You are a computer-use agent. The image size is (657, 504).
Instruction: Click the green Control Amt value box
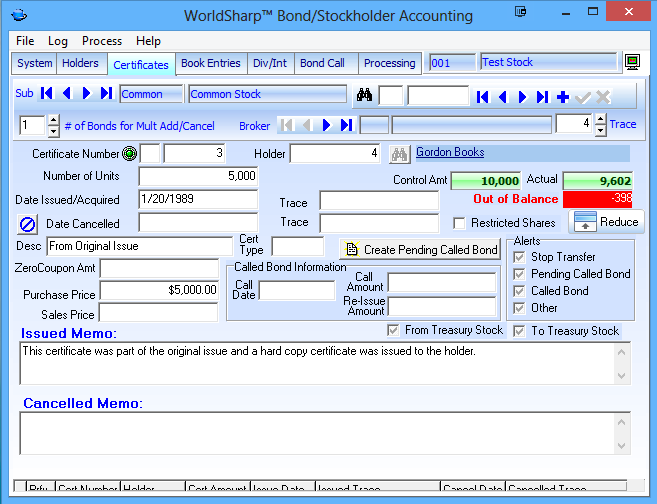click(x=486, y=181)
